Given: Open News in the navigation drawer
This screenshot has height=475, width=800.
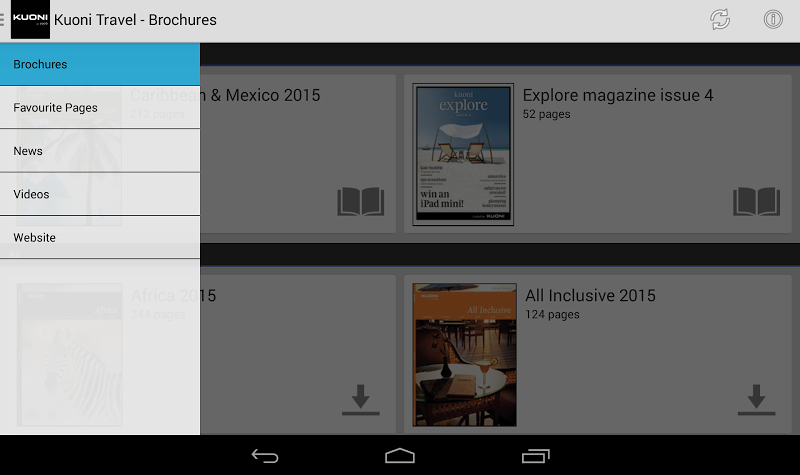Looking at the screenshot, I should click(100, 151).
